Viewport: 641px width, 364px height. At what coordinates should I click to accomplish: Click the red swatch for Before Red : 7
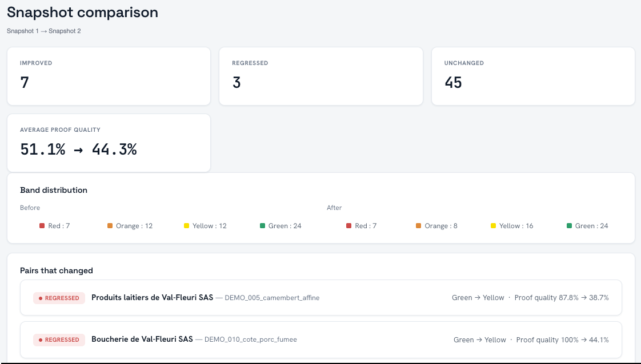(42, 226)
